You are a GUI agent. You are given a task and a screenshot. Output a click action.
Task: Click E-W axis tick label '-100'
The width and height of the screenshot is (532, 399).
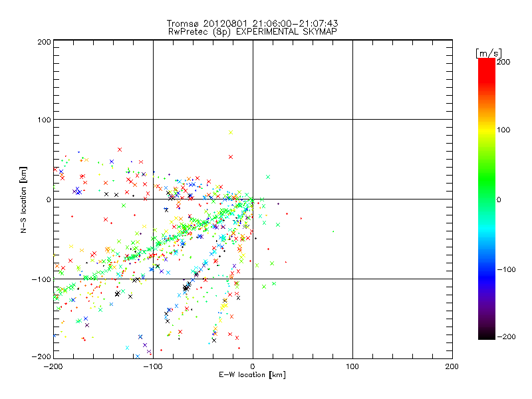point(153,366)
